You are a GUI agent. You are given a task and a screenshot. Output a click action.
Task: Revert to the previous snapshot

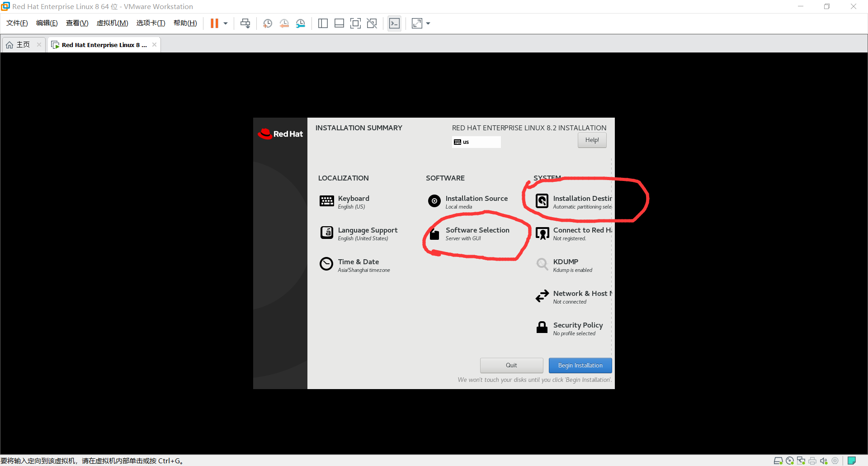coord(284,24)
